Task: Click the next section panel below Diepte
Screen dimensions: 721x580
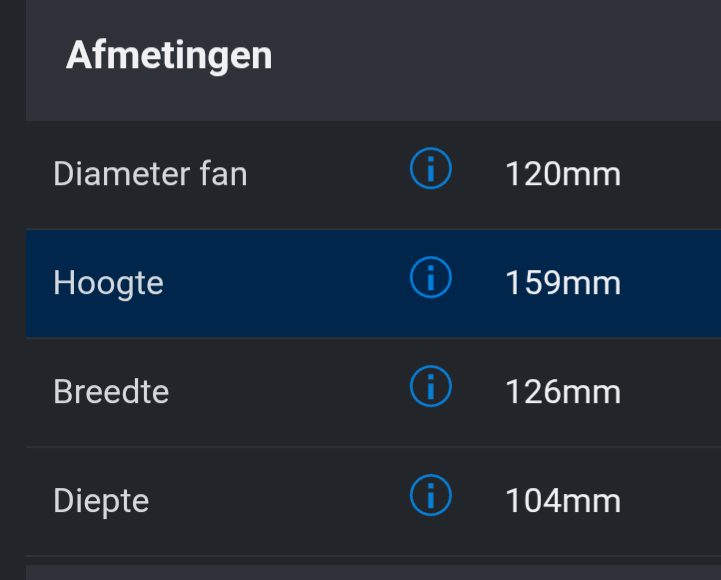Action: [370, 572]
